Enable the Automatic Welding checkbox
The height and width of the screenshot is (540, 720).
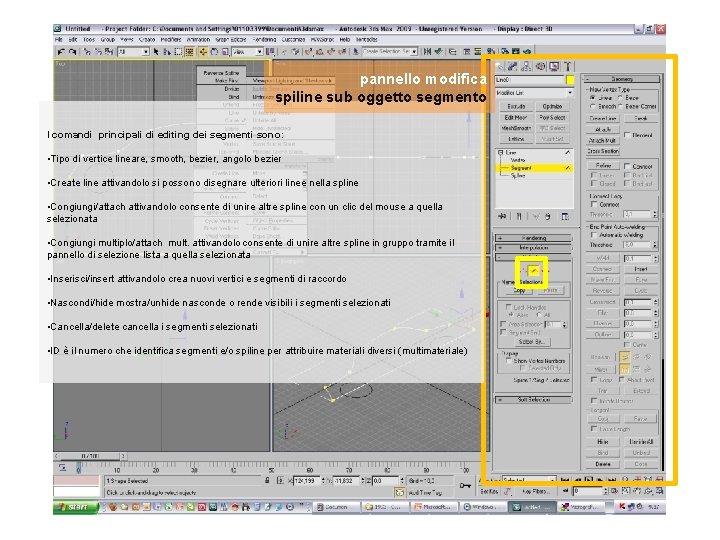(593, 235)
